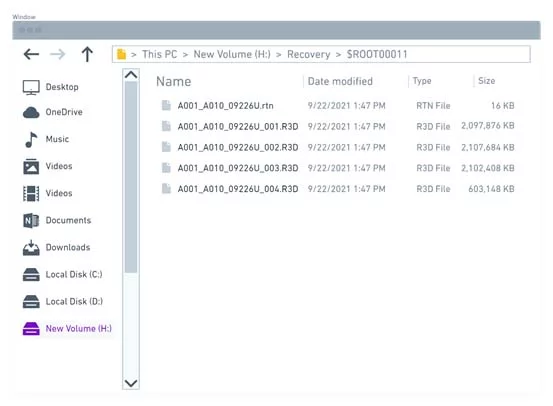Screen dimensions: 553x406
Task: Select the OneDrive cloud icon
Action: click(31, 113)
